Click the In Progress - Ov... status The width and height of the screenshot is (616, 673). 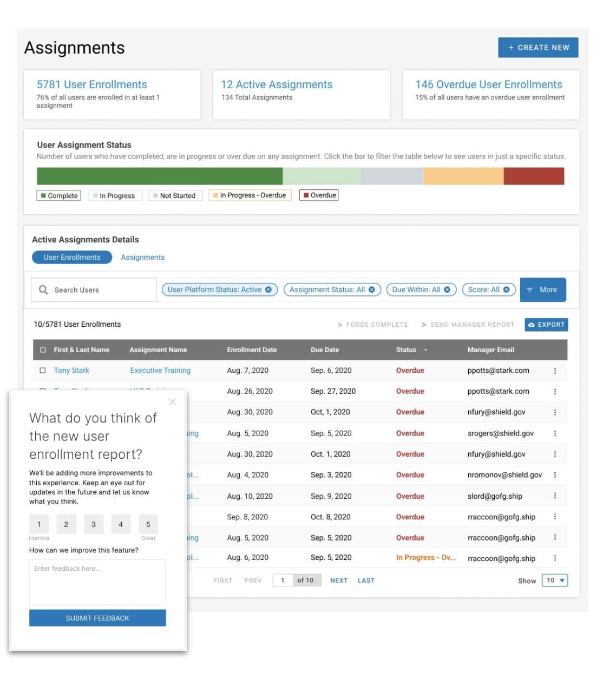point(426,558)
